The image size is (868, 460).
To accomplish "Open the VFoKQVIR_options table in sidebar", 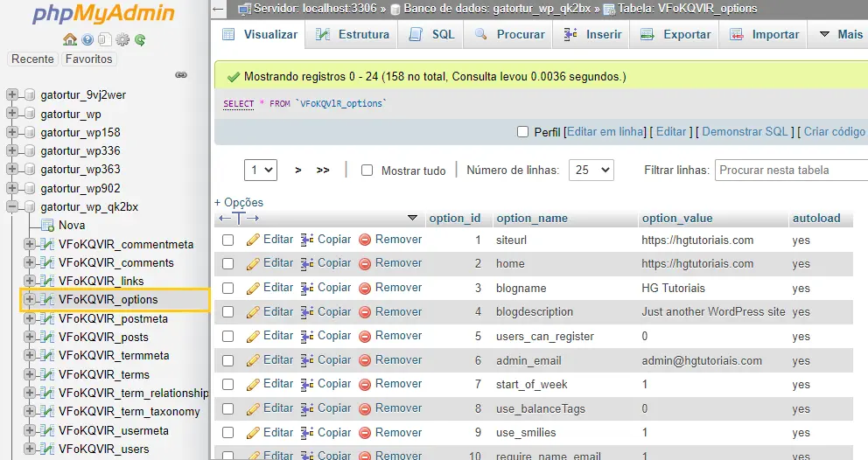I will pyautogui.click(x=108, y=299).
